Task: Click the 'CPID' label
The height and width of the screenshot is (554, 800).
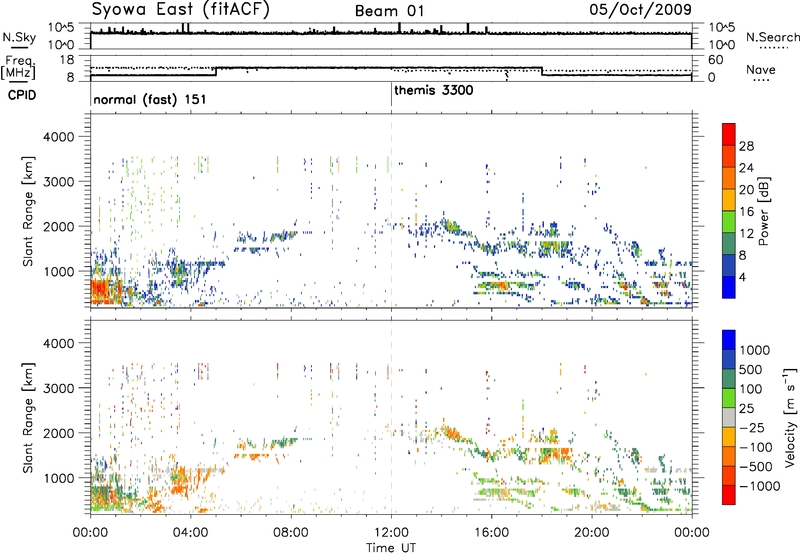Action: [22, 95]
